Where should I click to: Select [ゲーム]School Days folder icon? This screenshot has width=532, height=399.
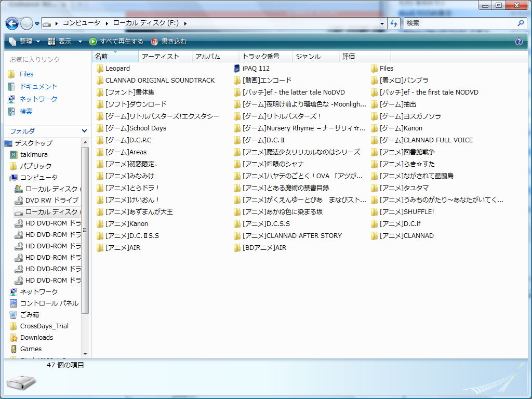[x=100, y=128]
